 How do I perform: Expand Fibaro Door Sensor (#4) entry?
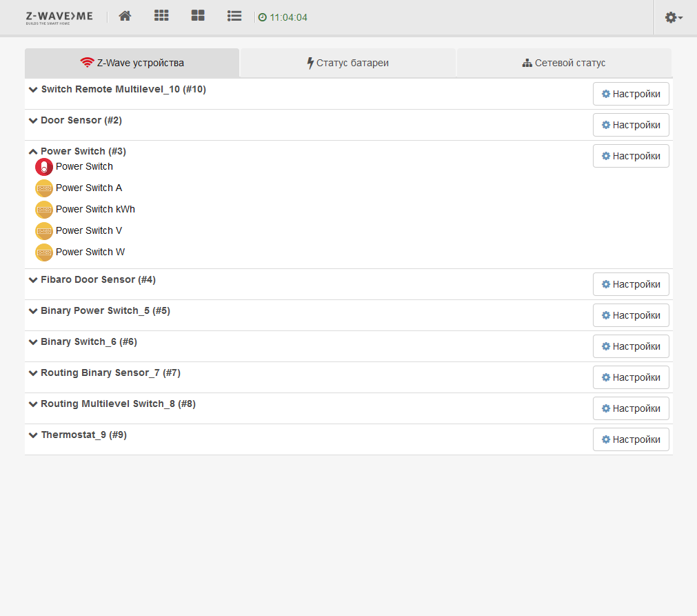point(33,280)
